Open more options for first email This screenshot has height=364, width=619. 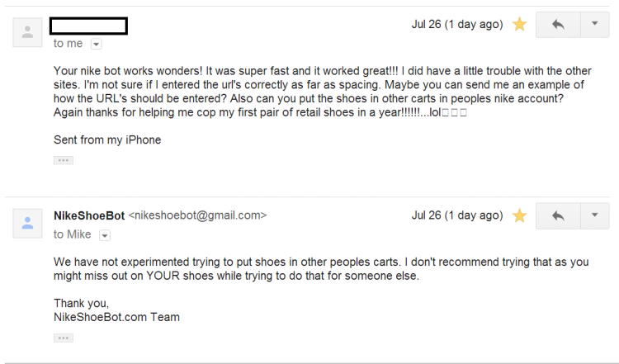click(594, 25)
